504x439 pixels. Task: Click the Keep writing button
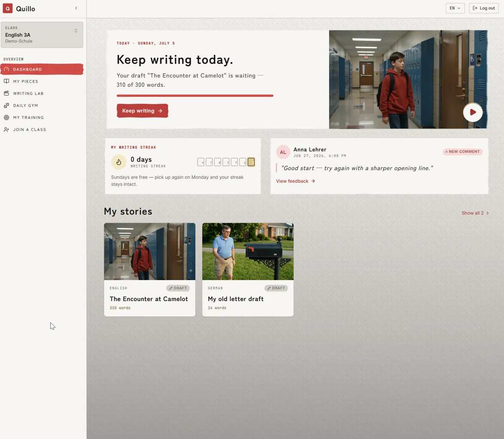[142, 111]
